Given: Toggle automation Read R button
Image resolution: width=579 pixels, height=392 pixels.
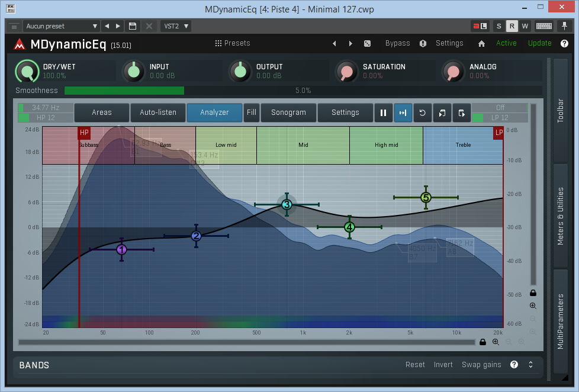Looking at the screenshot, I should tap(512, 26).
